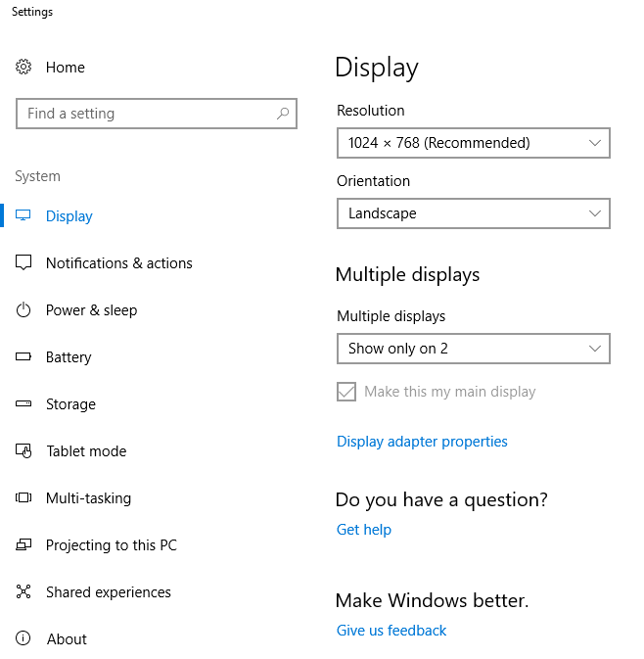The width and height of the screenshot is (644, 659).
Task: Go to Home in Settings
Action: coord(66,68)
